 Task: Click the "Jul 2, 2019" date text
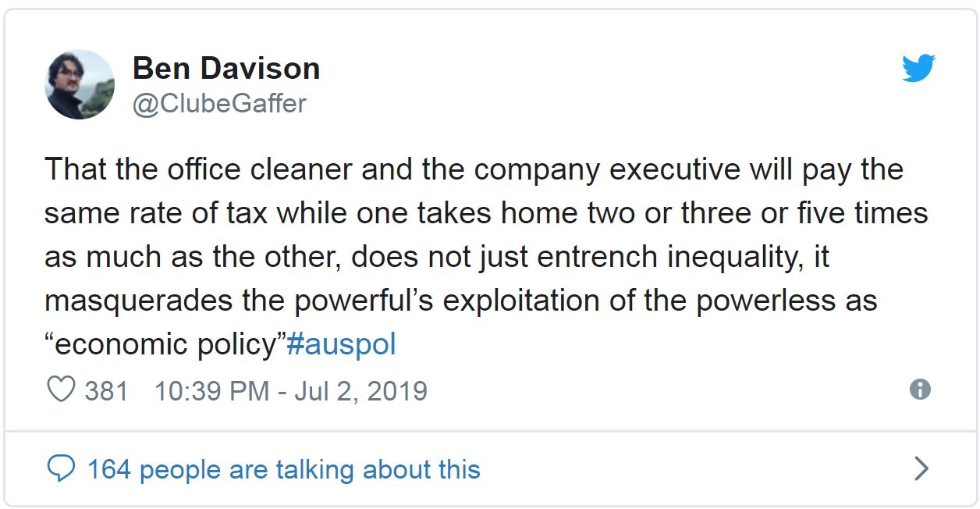coord(360,390)
